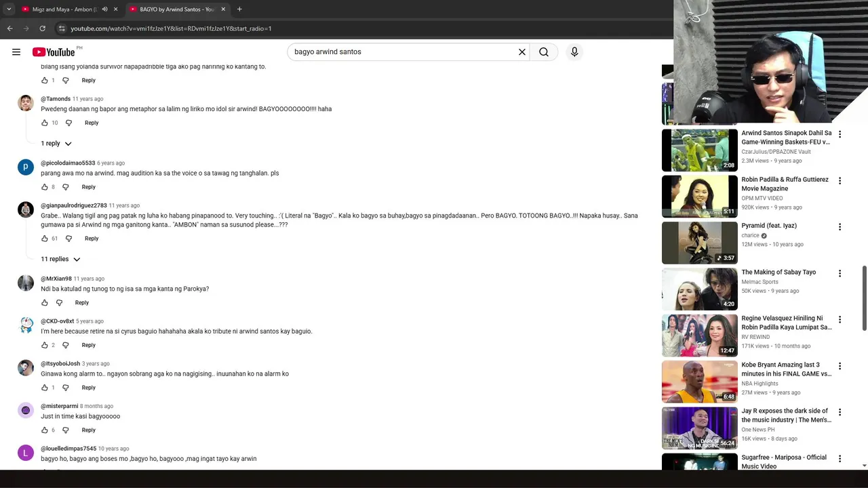Viewport: 868px width, 488px height.
Task: Go back with browser back arrow
Action: (x=10, y=28)
